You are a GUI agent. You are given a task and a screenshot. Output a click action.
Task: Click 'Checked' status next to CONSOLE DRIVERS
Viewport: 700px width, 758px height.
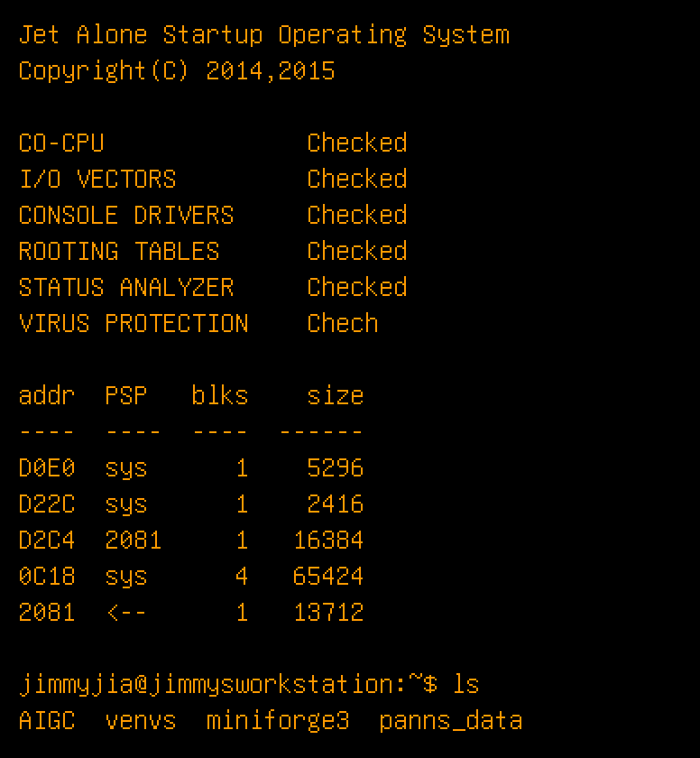pyautogui.click(x=357, y=215)
